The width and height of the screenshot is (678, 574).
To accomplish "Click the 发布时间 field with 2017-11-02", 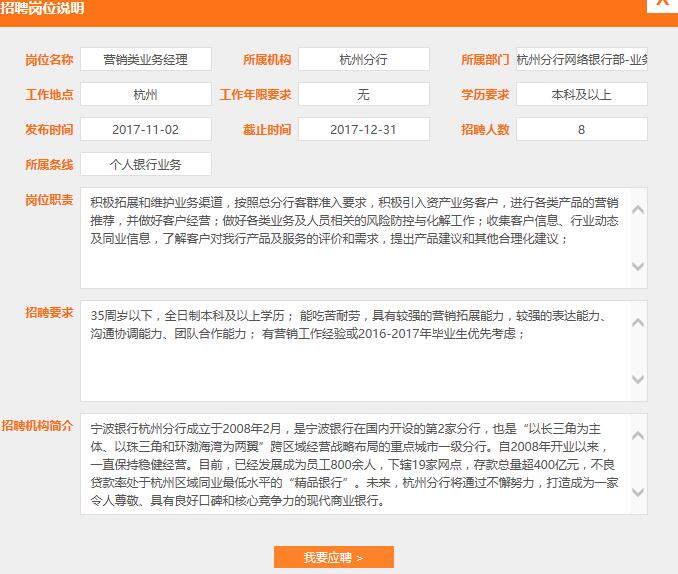I will click(146, 130).
